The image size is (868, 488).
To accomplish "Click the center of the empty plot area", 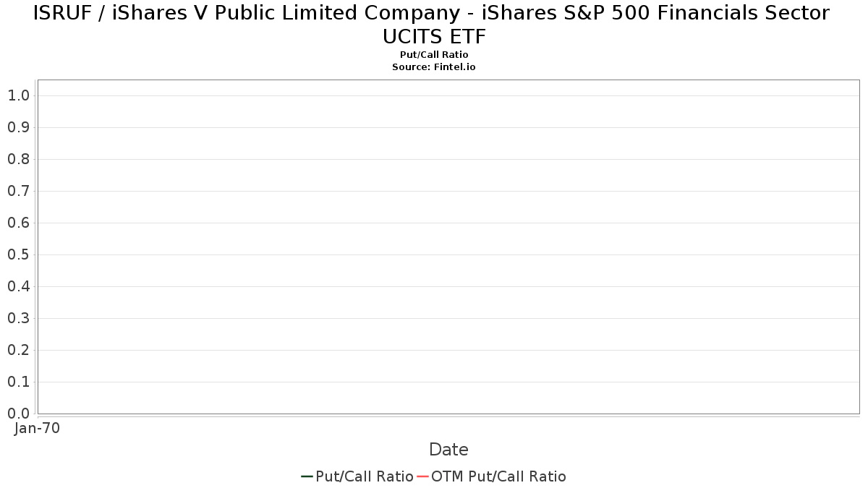I will pos(448,247).
